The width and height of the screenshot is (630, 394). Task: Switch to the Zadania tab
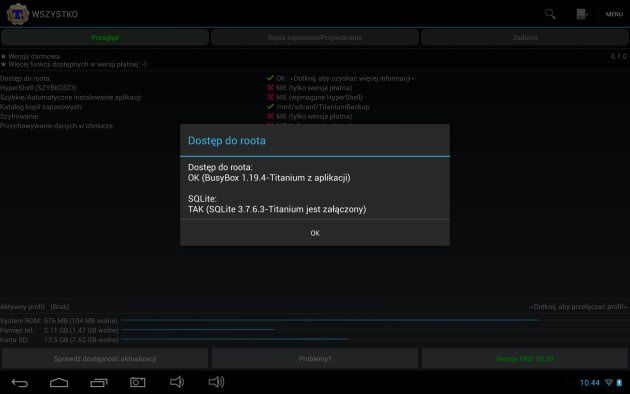[x=525, y=37]
